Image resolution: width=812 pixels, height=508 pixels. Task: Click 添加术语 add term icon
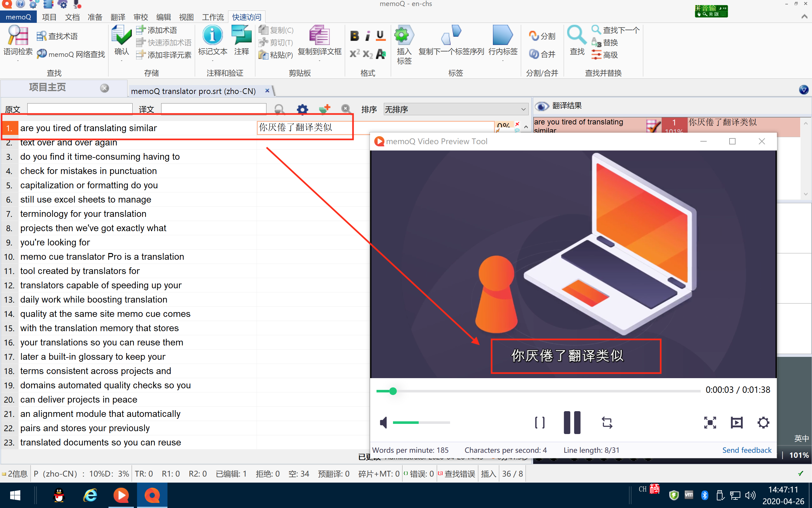click(141, 30)
